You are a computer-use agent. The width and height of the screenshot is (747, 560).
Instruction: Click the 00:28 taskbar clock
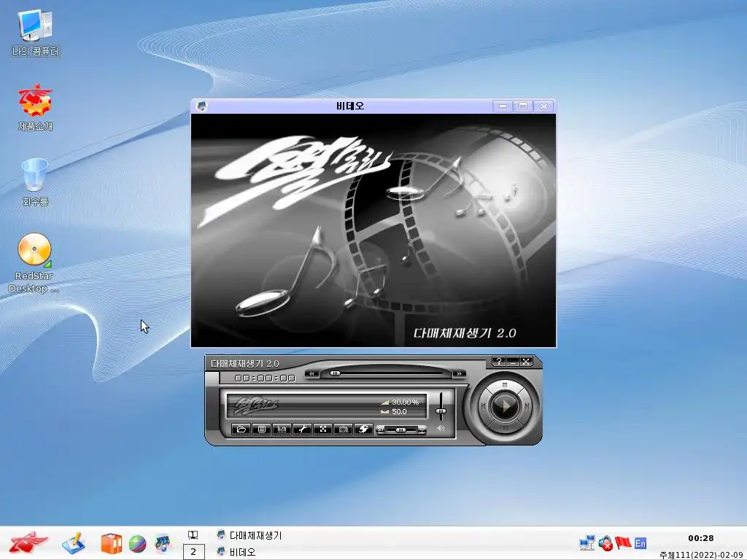(701, 538)
